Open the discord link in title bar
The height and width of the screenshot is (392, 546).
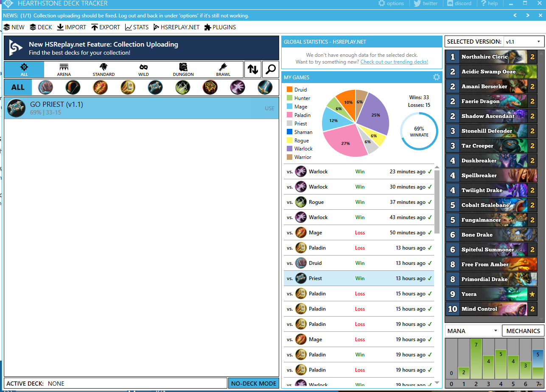459,3
